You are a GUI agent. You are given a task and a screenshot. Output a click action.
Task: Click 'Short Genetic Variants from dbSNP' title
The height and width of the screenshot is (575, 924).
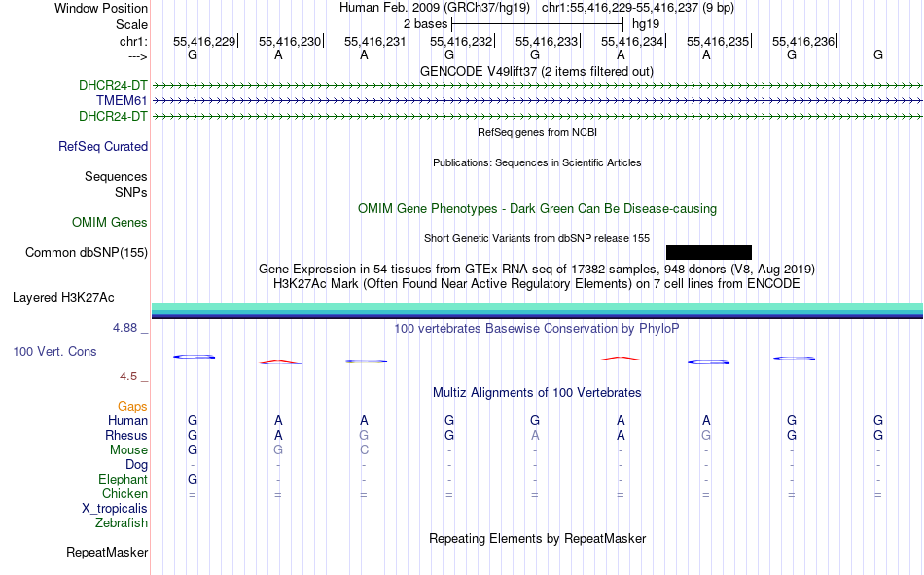(537, 238)
